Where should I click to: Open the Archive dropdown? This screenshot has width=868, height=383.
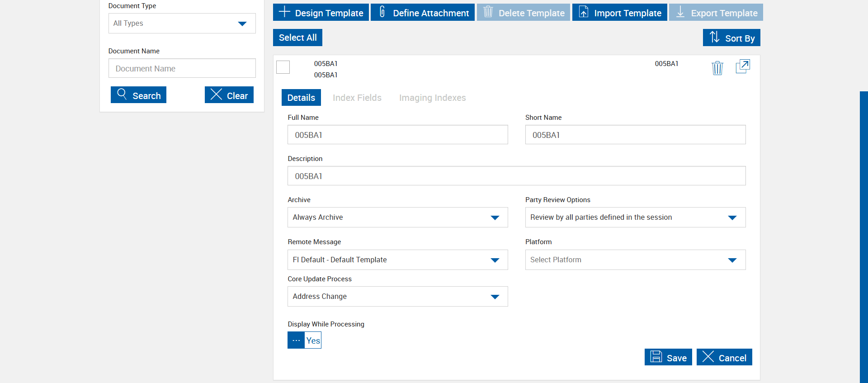pyautogui.click(x=397, y=218)
